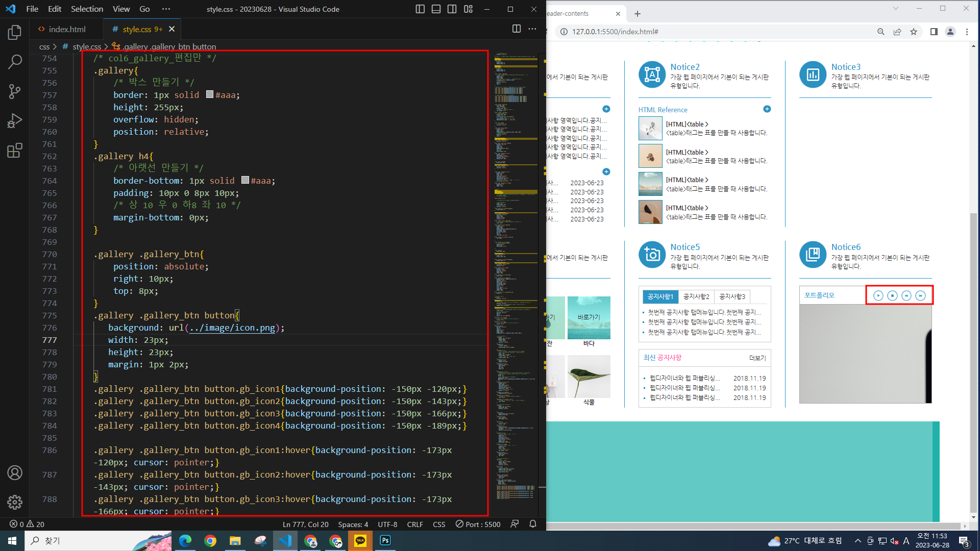Click the Split Editor Right icon
Viewport: 980px width, 551px height.
517,29
